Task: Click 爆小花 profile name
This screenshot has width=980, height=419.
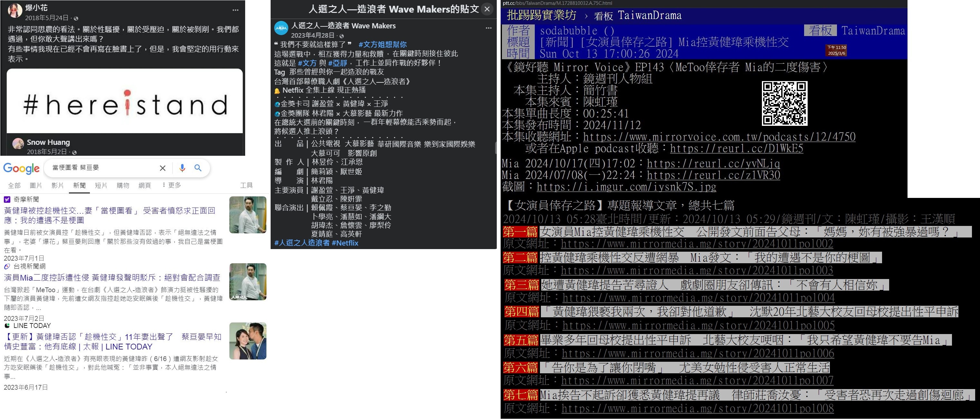Action: pyautogui.click(x=36, y=8)
